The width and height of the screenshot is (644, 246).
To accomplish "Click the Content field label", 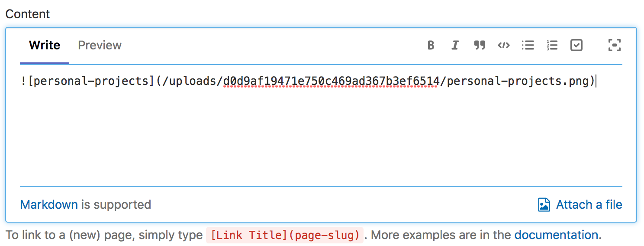I will pos(28,14).
